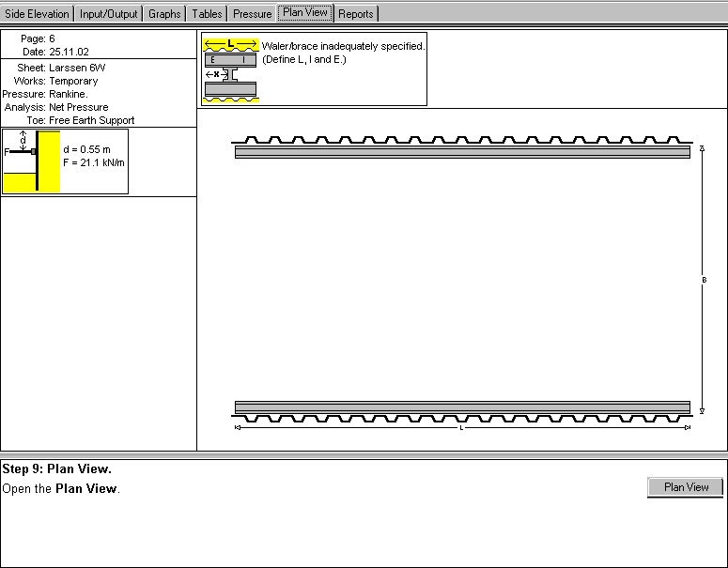Click the top waler beam in plan
Screen dimensions: 728x568
click(x=461, y=152)
